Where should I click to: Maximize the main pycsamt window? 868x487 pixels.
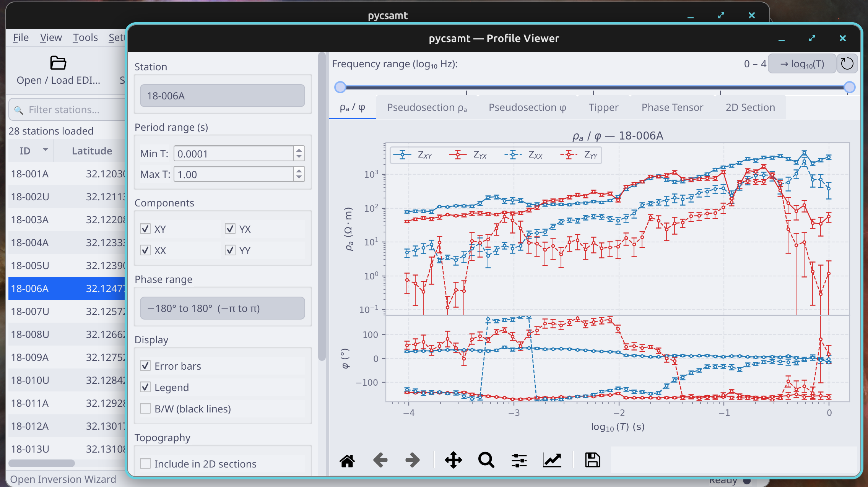[721, 15]
